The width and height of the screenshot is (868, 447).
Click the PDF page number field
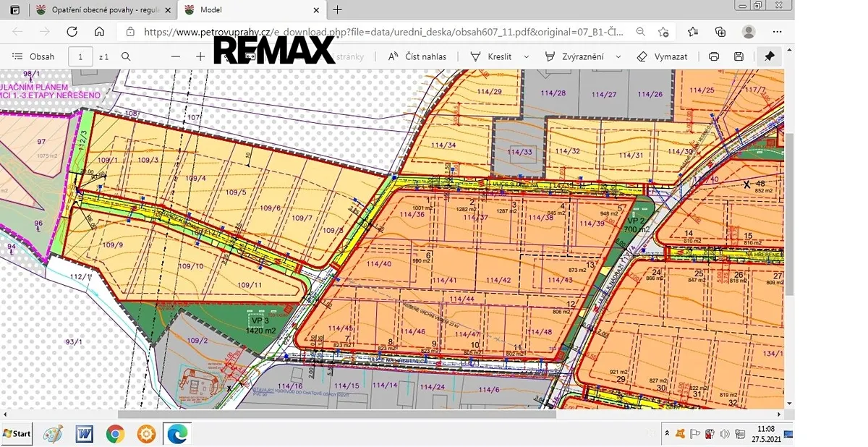[x=80, y=56]
